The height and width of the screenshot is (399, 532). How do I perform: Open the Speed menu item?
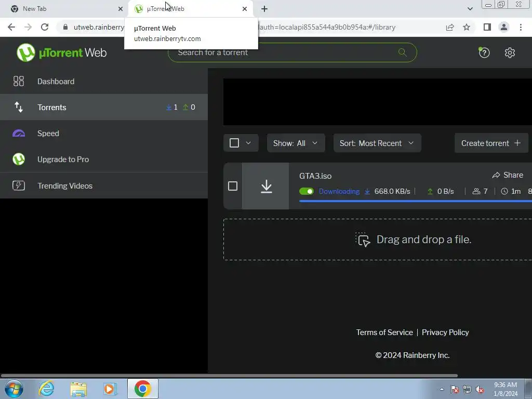104,134
